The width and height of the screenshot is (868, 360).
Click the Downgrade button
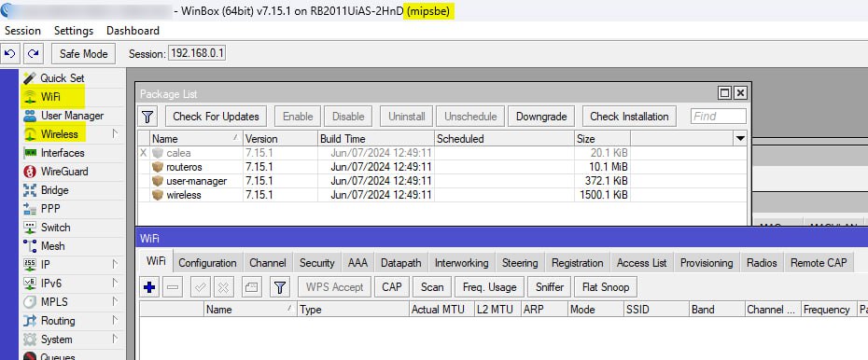click(541, 117)
